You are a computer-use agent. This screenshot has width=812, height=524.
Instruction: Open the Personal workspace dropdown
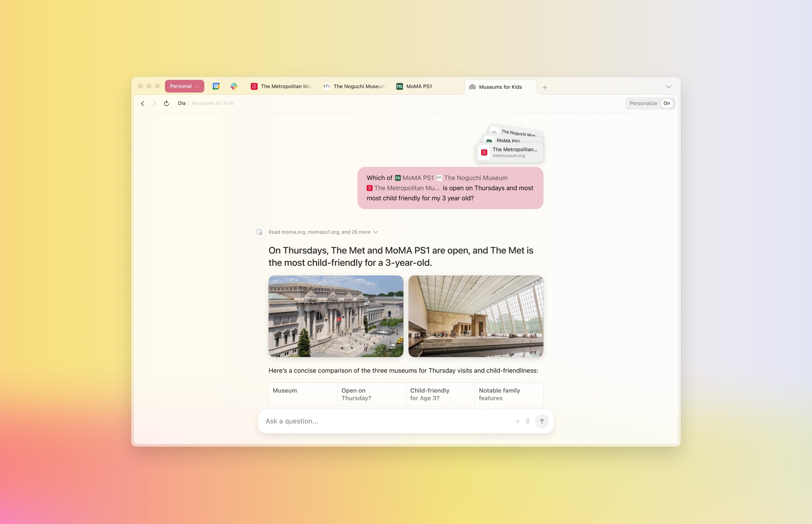184,86
